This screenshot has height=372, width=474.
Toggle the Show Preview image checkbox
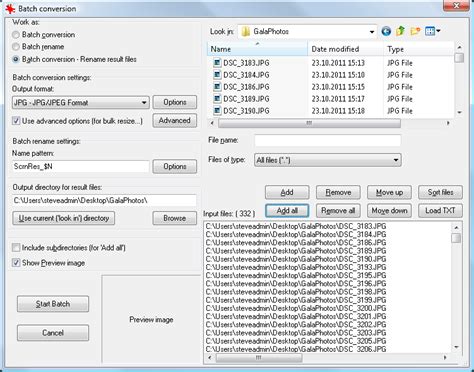(16, 263)
